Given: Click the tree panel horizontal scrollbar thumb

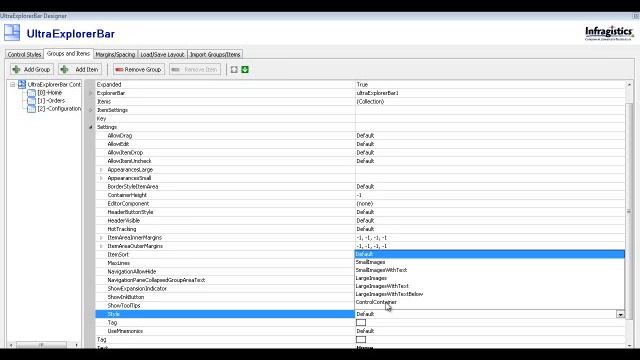Looking at the screenshot, I should (x=41, y=345).
